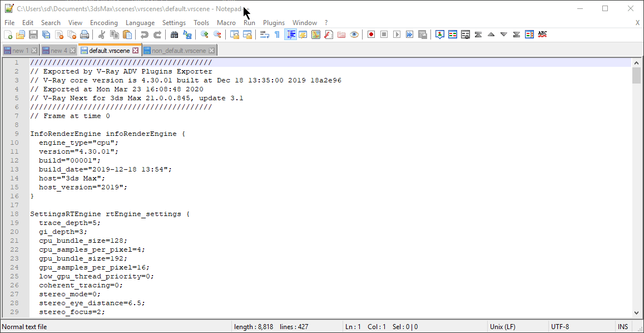Toggle Compare navigation bar icon
The width and height of the screenshot is (644, 333).
pyautogui.click(x=529, y=35)
